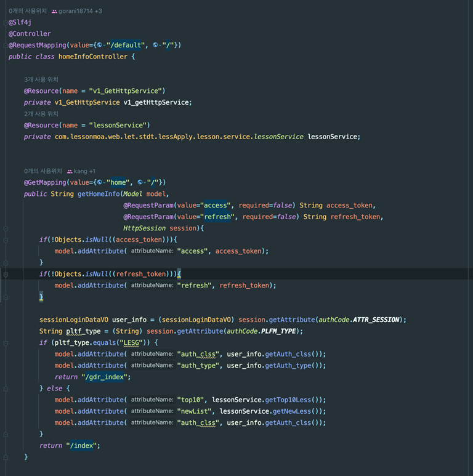This screenshot has height=476, width=473.
Task: Click the "/default" URL string
Action: point(126,45)
